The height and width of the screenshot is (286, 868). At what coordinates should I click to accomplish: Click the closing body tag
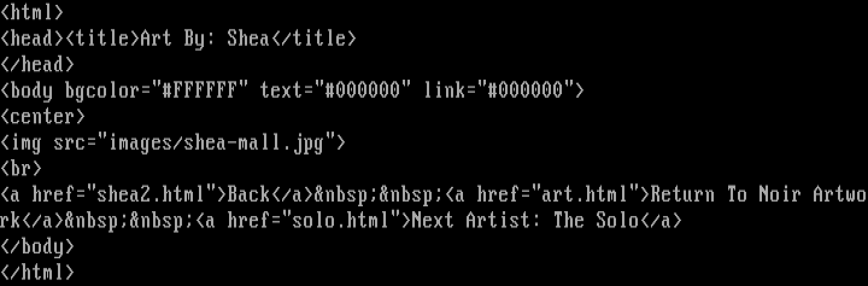tap(38, 246)
